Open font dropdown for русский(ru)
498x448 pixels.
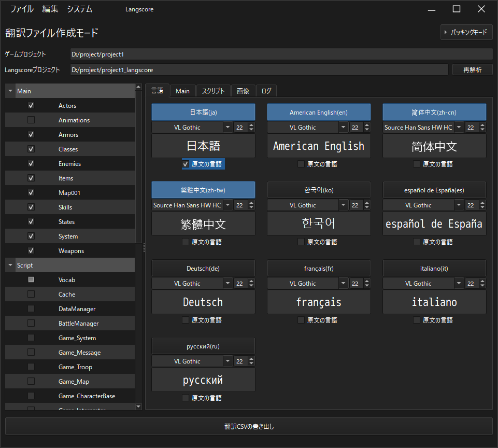[227, 361]
